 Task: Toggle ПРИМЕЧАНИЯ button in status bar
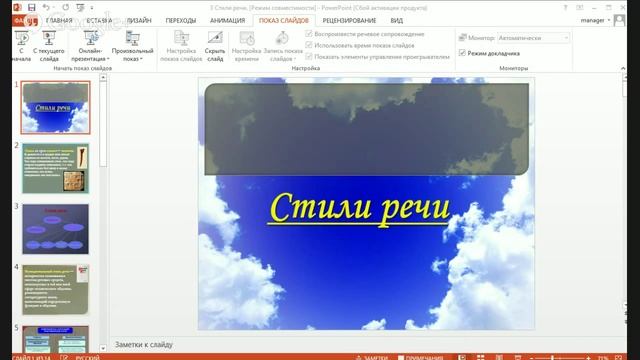(x=421, y=358)
